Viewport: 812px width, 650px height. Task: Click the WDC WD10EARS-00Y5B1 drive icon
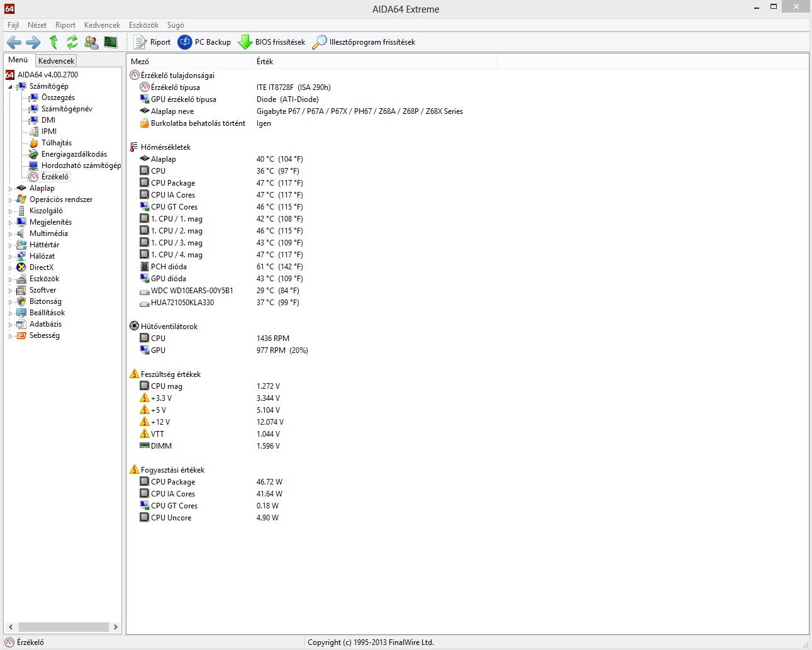[144, 291]
